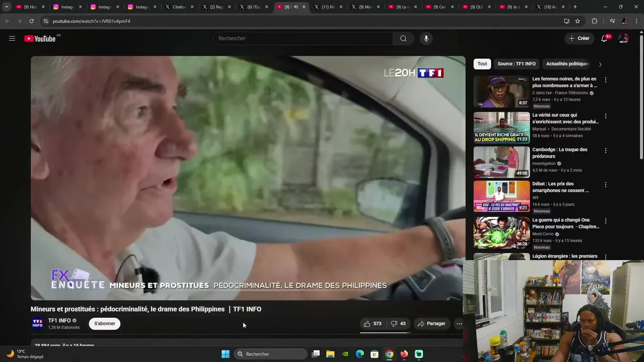Open options for 'Les femmes noires' video
Viewport: 644px width, 362px height.
point(606,80)
